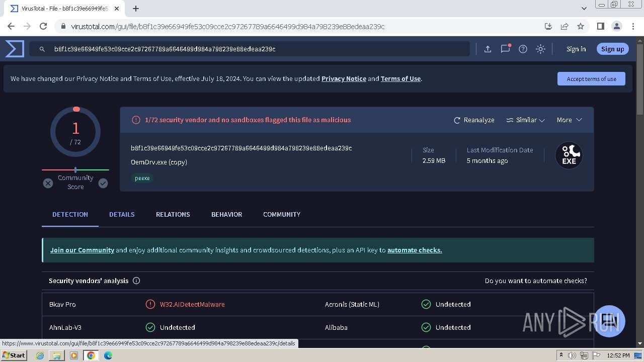Click the Bkav Pro detection warning icon

[150, 304]
